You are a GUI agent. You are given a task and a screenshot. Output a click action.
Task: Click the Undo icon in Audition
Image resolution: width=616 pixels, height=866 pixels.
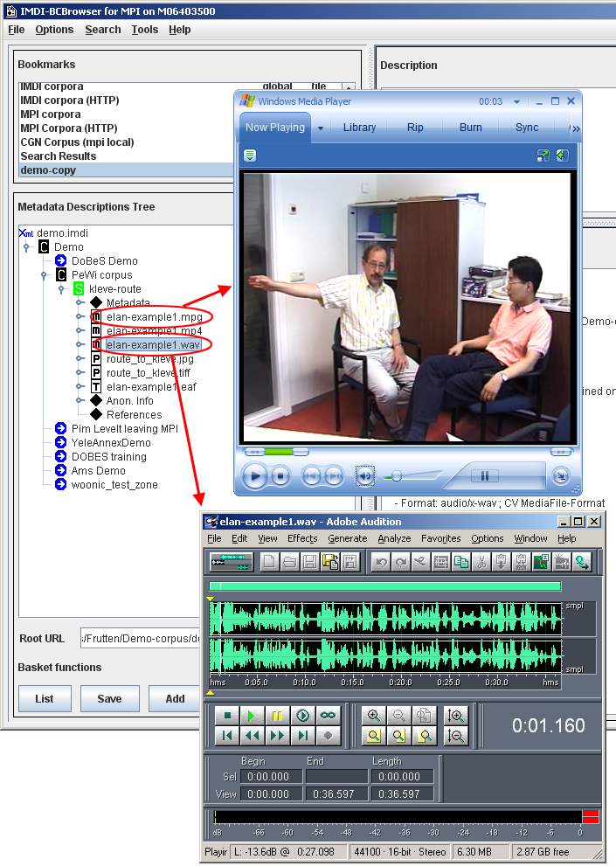(381, 562)
